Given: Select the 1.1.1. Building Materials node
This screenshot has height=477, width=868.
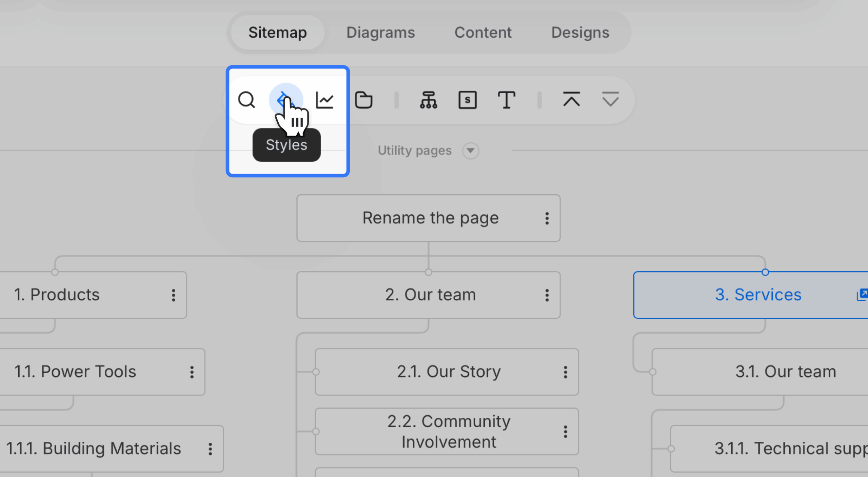Looking at the screenshot, I should pyautogui.click(x=111, y=449).
